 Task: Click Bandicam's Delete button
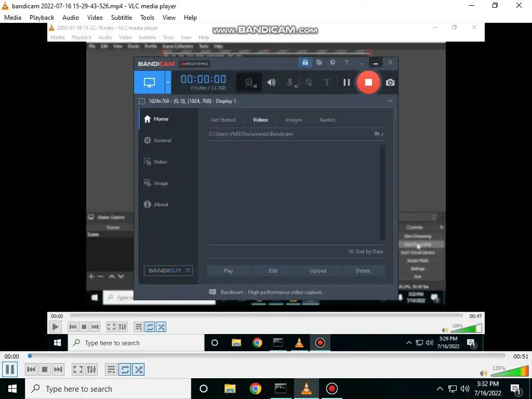(363, 271)
